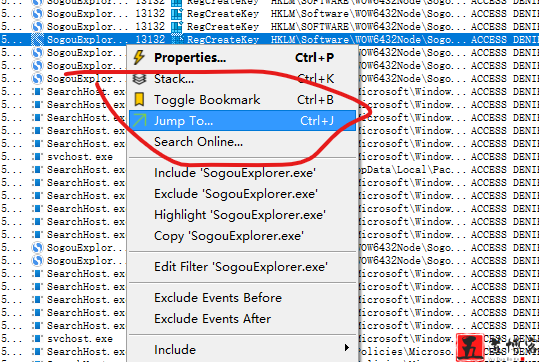Screen dimensions: 539x362
Task: Select Exclude Events Before
Action: click(242, 298)
